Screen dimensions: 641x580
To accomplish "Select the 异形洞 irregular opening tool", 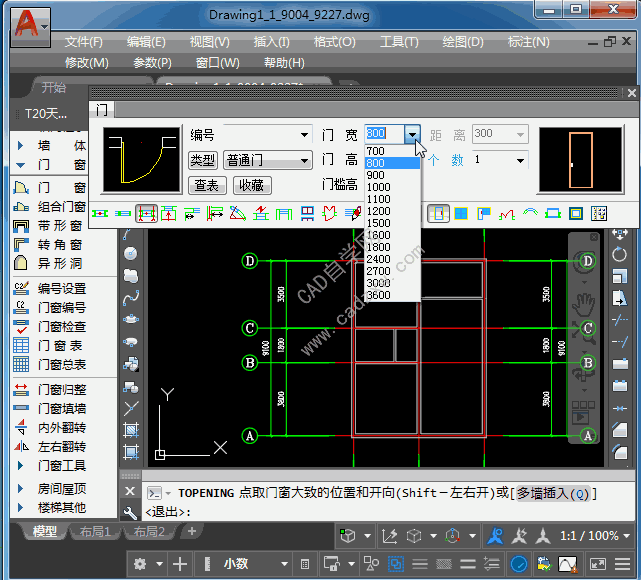I will (x=60, y=263).
